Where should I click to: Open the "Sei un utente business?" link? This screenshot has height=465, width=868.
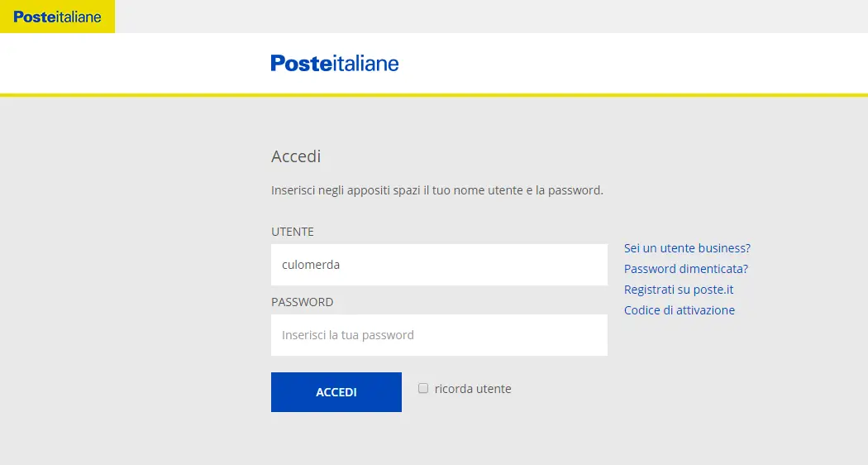[x=687, y=247]
